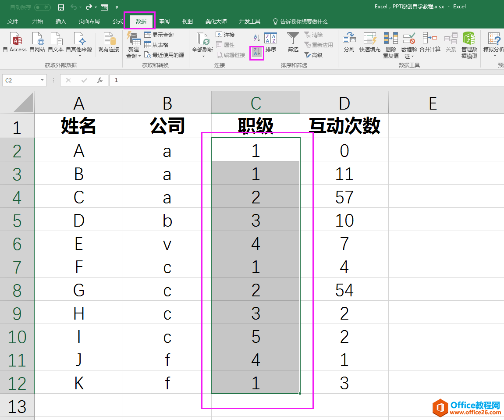The height and width of the screenshot is (420, 504).
Task: Click cell D3 containing 11
Action: (344, 173)
